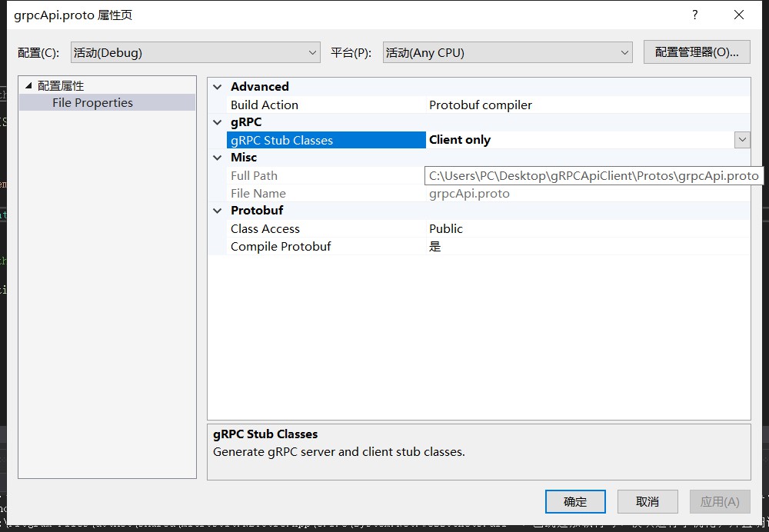Click the 确定 (OK) button
The height and width of the screenshot is (532, 769).
(x=575, y=501)
